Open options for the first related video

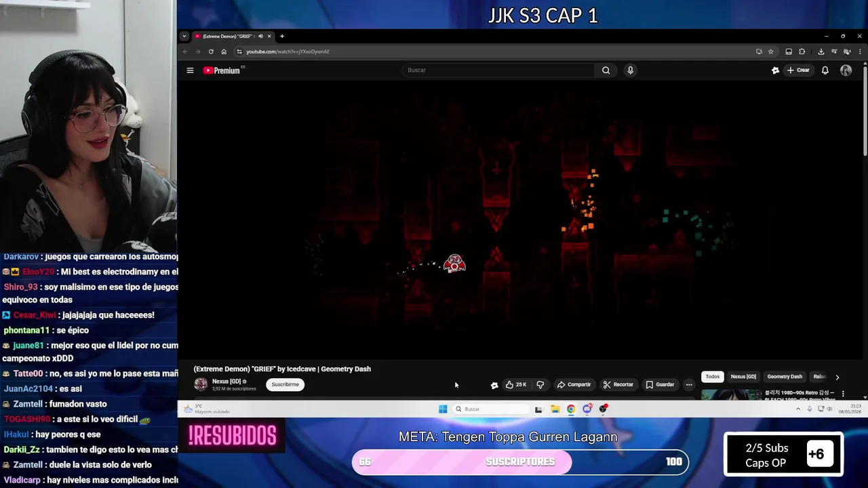(843, 393)
